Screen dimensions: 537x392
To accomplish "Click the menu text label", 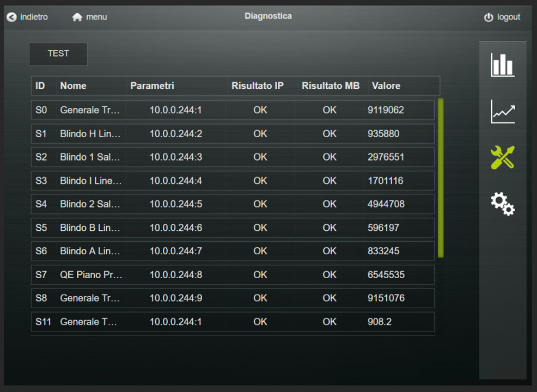I will coord(96,17).
